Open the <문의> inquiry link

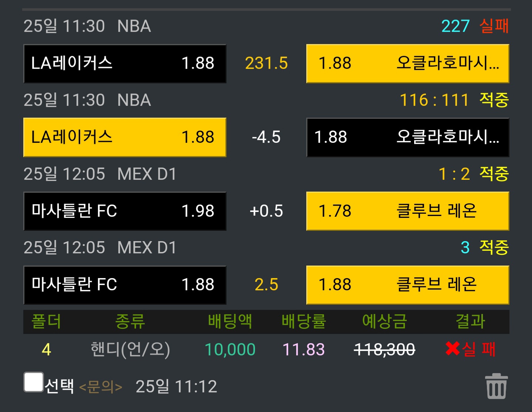point(100,387)
